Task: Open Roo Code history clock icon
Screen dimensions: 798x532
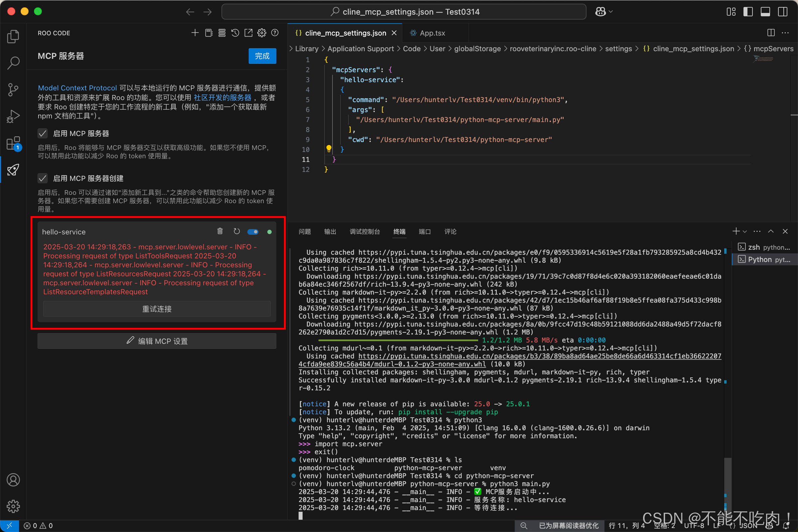Action: [x=235, y=33]
